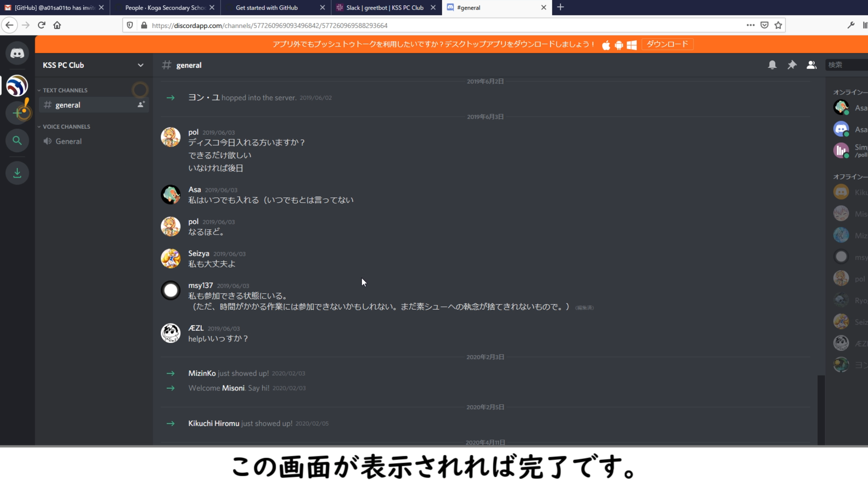The width and height of the screenshot is (868, 488).
Task: Switch to Slack greetbot browser tab
Action: (x=384, y=8)
